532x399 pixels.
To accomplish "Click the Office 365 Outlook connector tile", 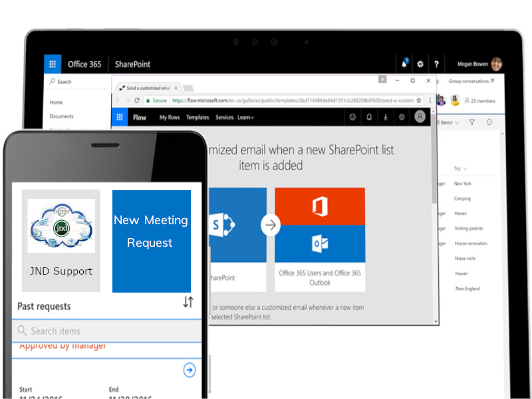I will pos(320,243).
